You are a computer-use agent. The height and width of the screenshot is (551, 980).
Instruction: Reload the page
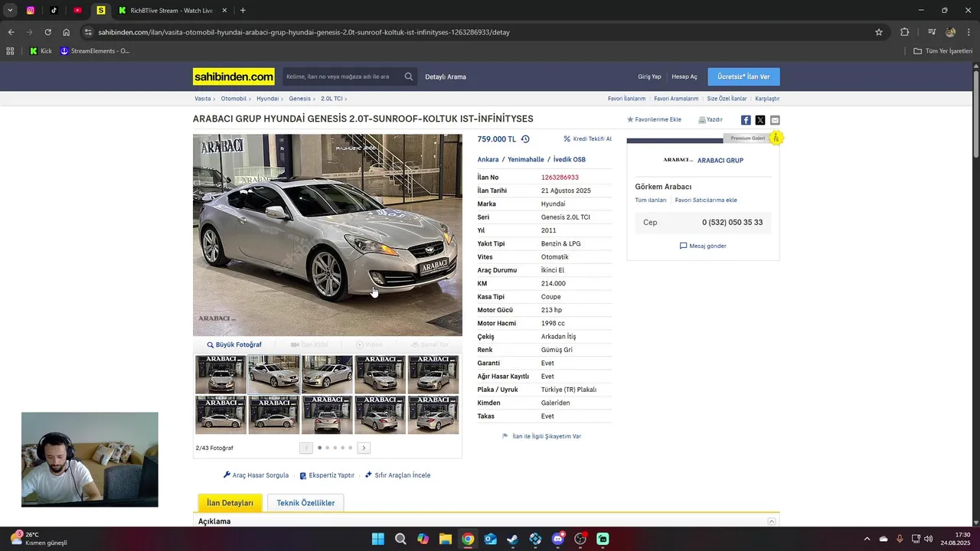(x=47, y=32)
